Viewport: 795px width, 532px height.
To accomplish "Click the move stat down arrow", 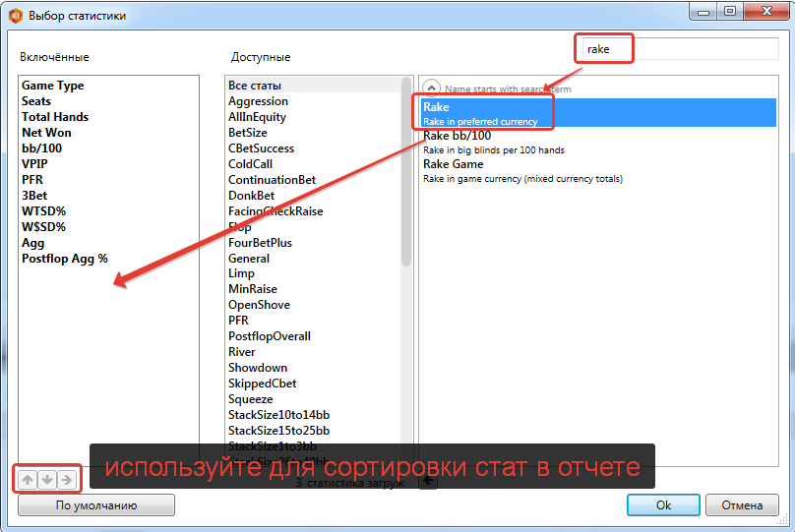I will (x=46, y=480).
